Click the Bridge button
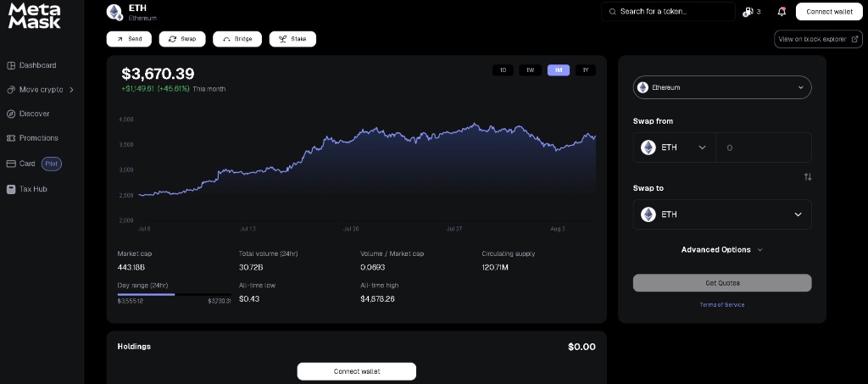This screenshot has width=868, height=384. click(237, 39)
